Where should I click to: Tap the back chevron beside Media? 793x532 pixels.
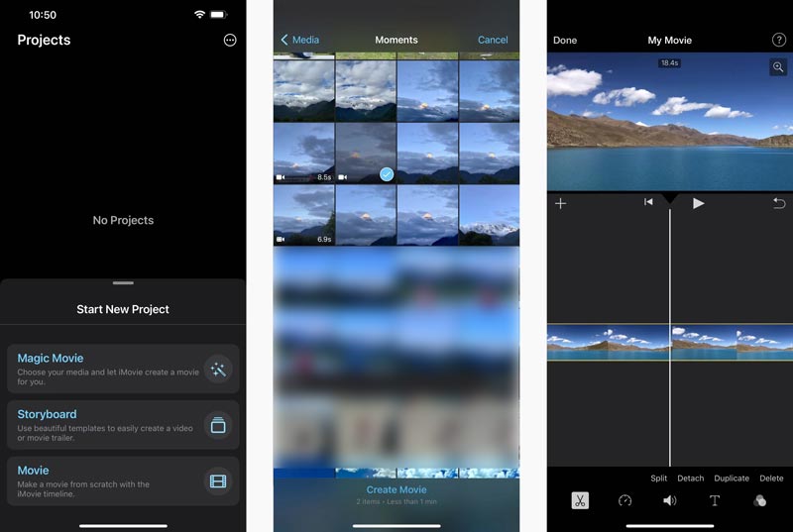284,40
